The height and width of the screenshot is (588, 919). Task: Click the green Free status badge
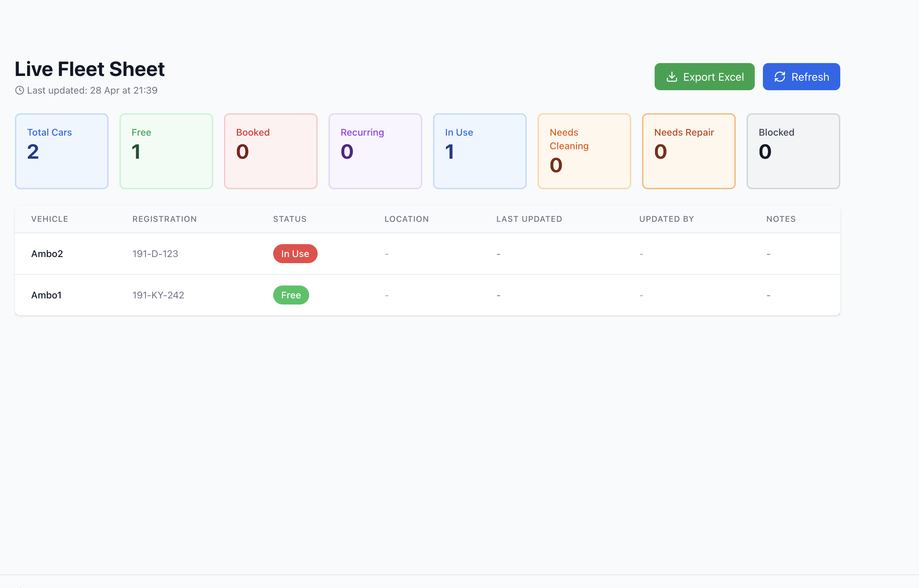coord(291,295)
